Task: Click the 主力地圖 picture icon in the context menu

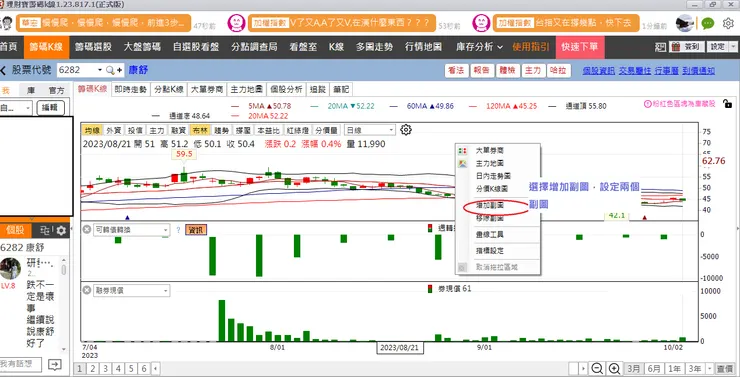Action: pyautogui.click(x=462, y=164)
